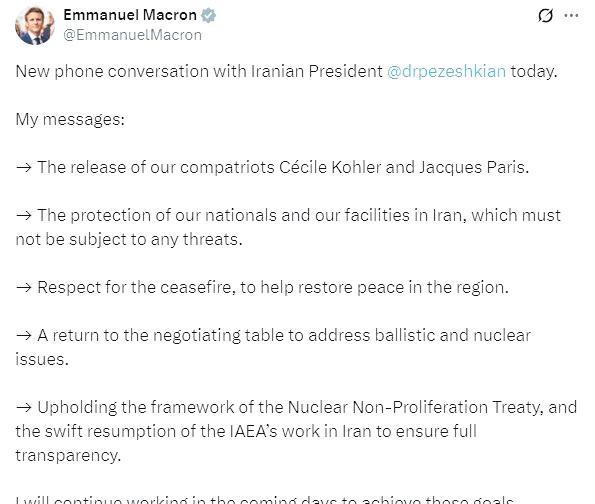
Task: Click the arrow before 'The release of'
Action: [24, 168]
